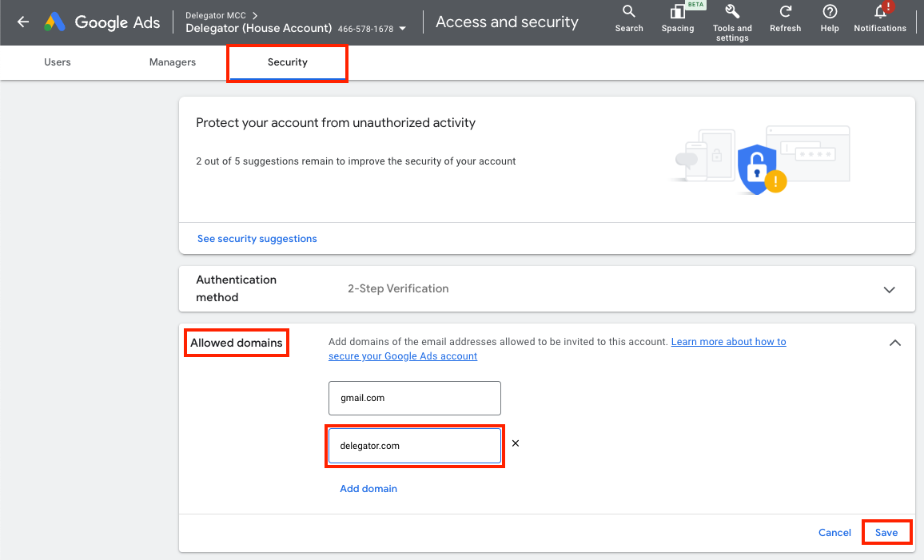
Task: Click the Google Ads logo
Action: tap(102, 22)
